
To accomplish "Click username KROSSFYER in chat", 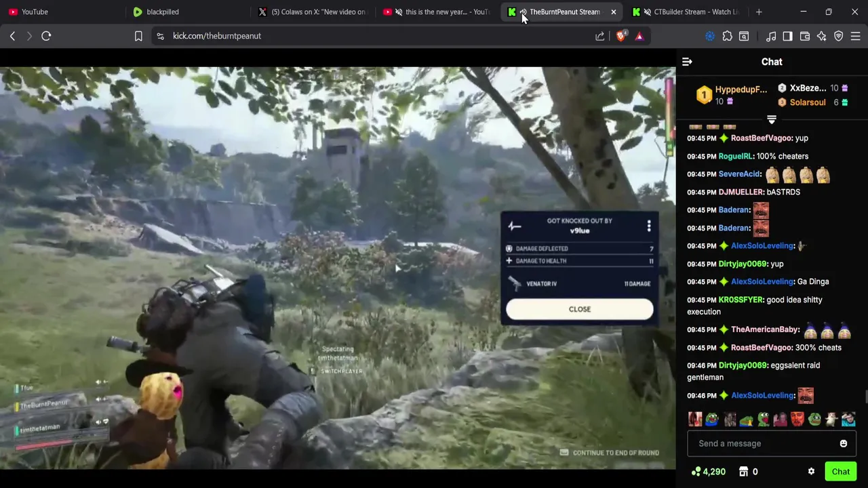I will point(741,300).
